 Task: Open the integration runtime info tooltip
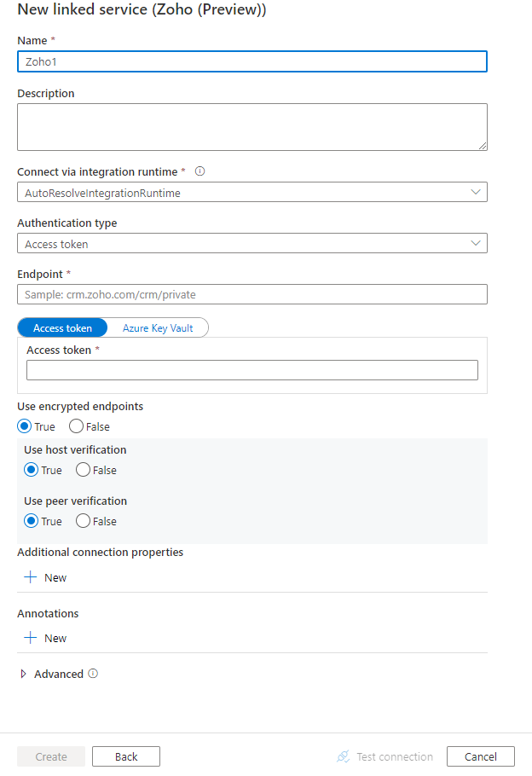(199, 171)
